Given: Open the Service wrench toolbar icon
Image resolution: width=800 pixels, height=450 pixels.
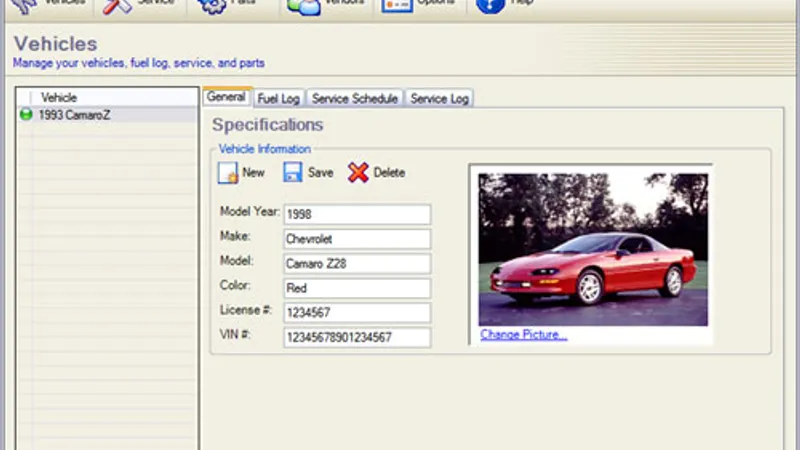Looking at the screenshot, I should pos(118,6).
